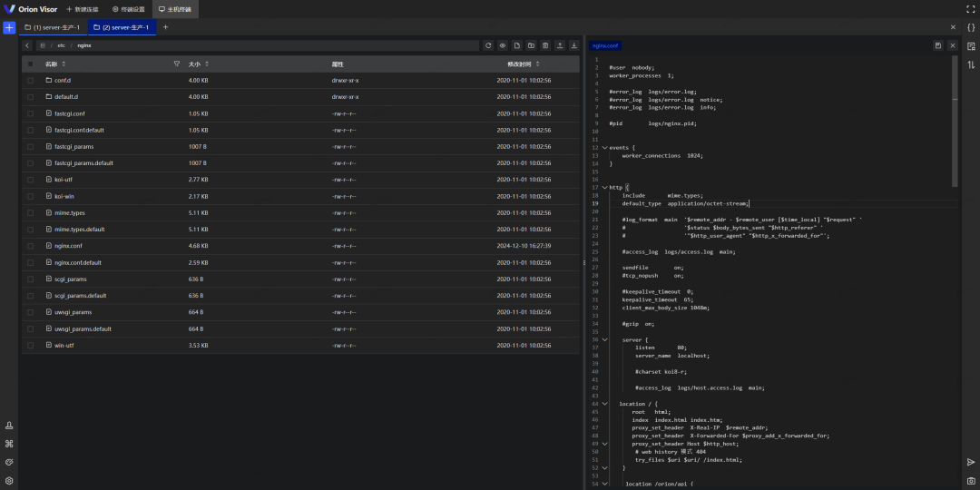Fold the server block at line 36
This screenshot has width=980, height=490.
[604, 339]
